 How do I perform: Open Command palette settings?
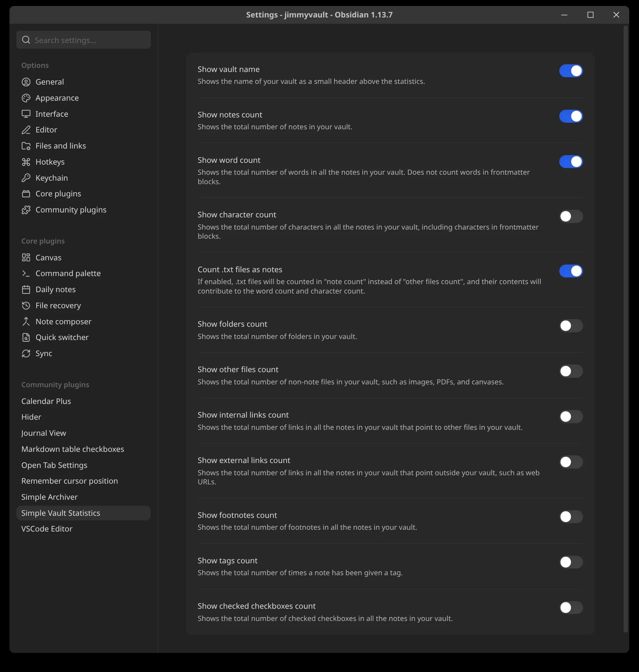pos(84,273)
